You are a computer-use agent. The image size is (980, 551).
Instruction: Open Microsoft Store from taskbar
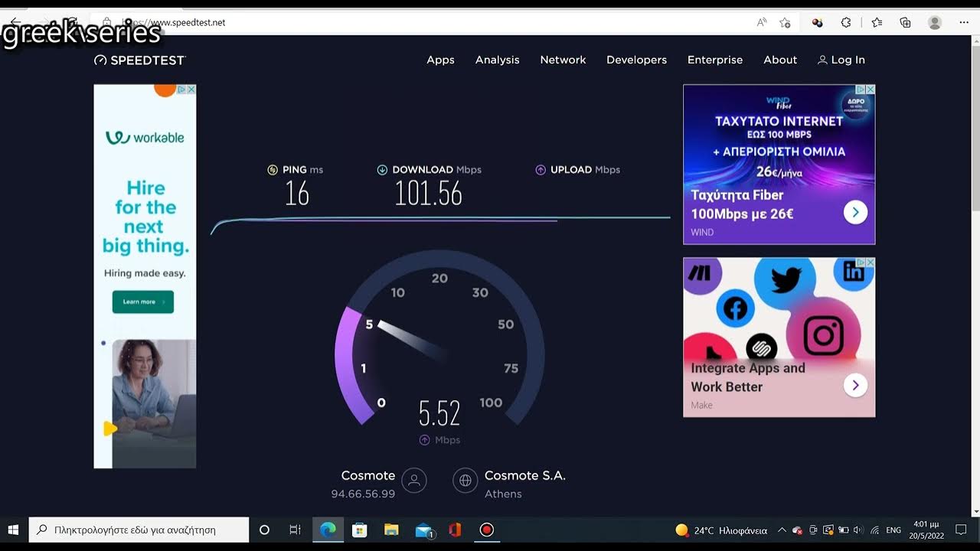pyautogui.click(x=359, y=530)
